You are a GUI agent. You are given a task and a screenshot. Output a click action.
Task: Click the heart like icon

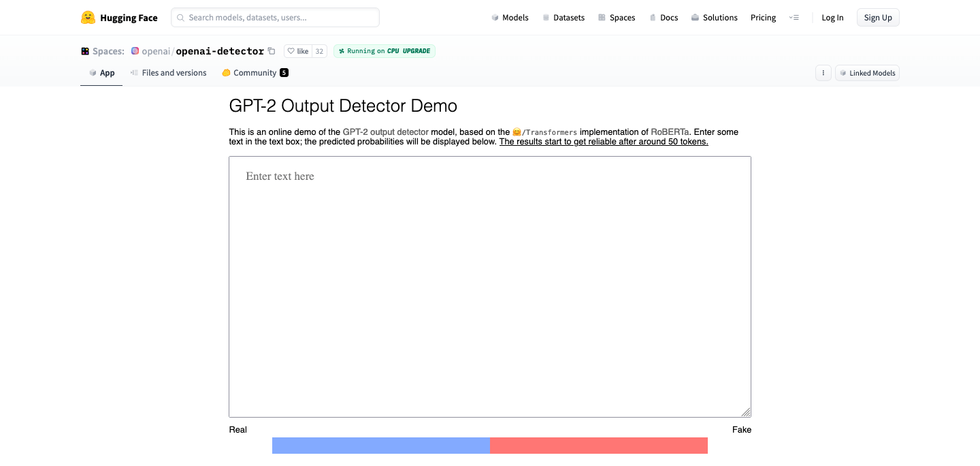291,51
